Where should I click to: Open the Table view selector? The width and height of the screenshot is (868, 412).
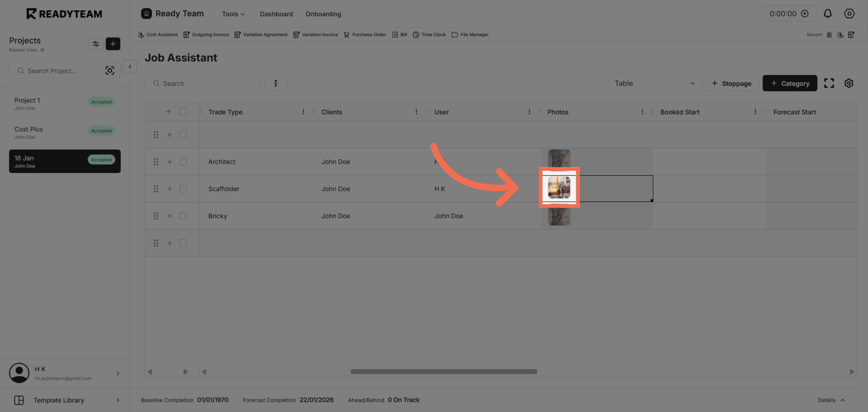coord(654,83)
